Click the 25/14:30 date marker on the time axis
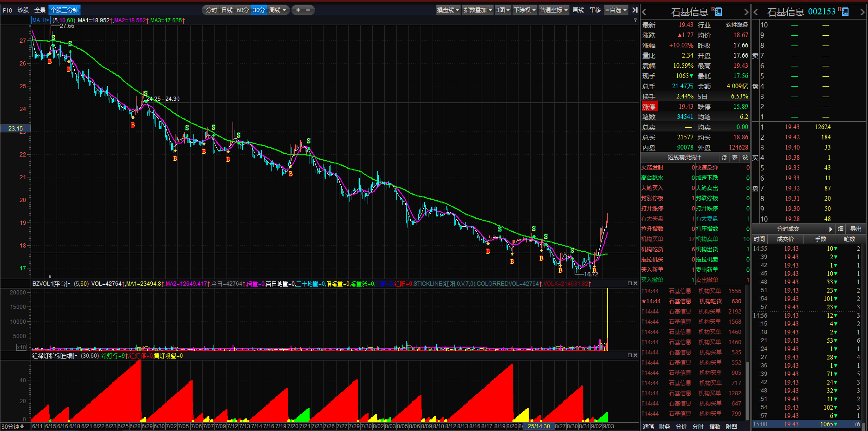The image size is (868, 431). [539, 426]
